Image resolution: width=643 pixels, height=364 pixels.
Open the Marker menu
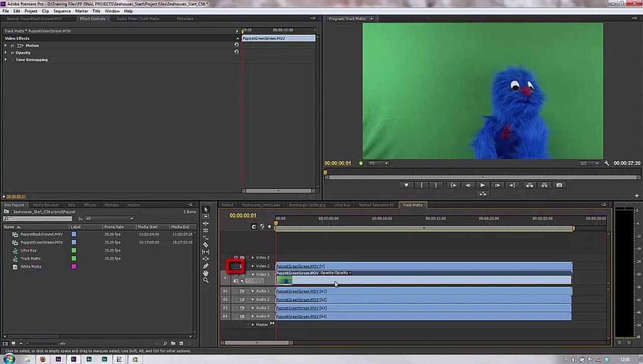[x=81, y=11]
